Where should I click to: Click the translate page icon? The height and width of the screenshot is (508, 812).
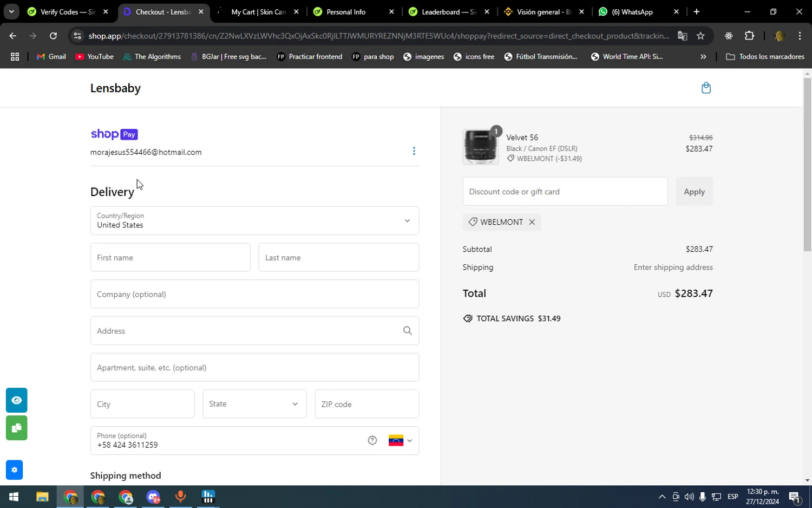[683, 36]
